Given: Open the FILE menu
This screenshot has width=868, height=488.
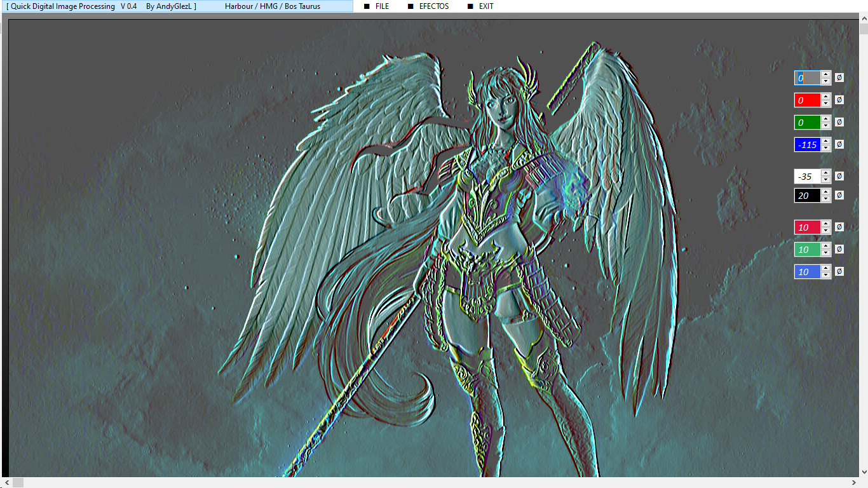Looking at the screenshot, I should (382, 6).
